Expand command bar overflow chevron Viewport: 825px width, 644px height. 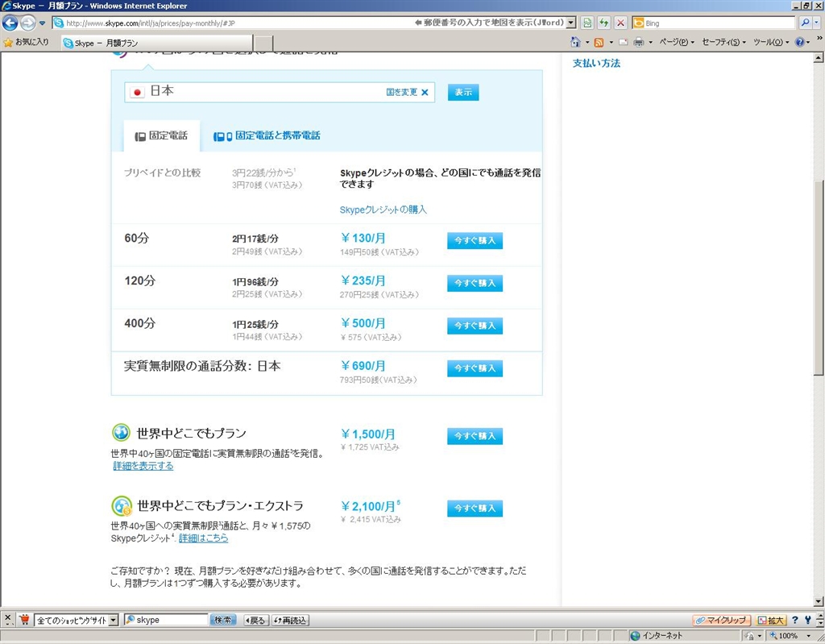[819, 39]
